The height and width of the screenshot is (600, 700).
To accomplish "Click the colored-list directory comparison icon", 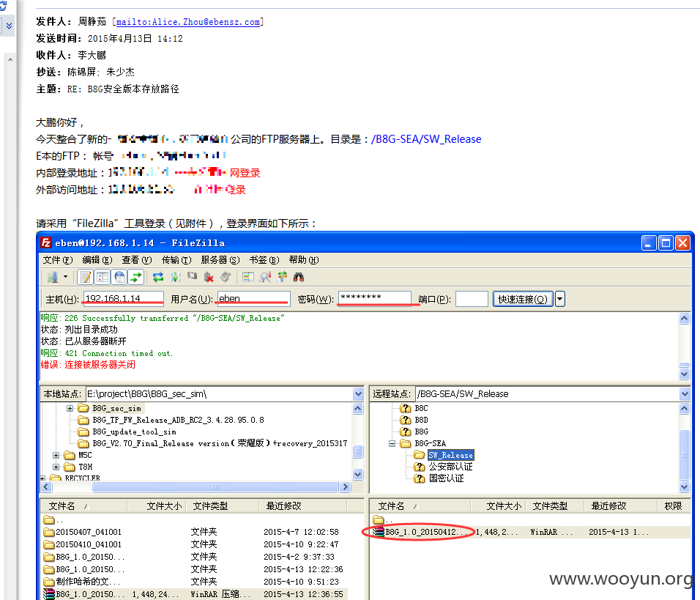I will 248,278.
